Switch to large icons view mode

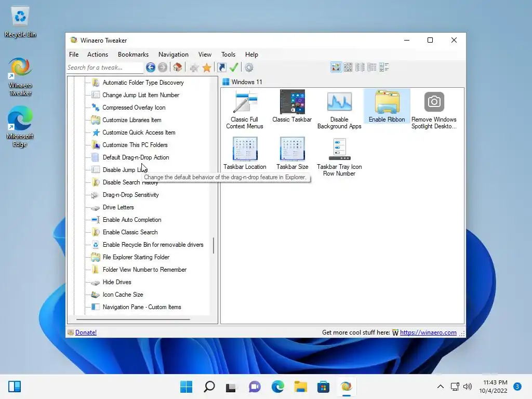click(x=336, y=67)
